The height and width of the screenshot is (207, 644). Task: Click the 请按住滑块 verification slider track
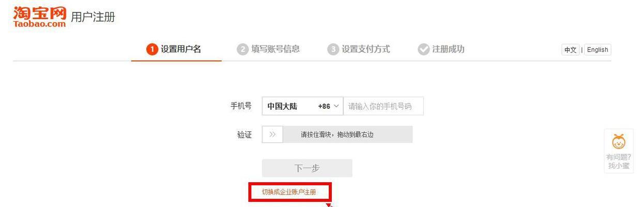click(338, 135)
